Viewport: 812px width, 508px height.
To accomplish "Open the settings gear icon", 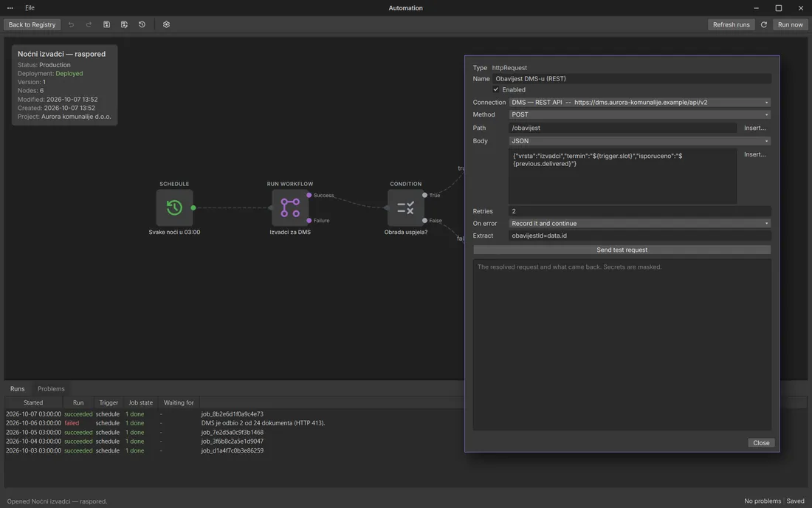I will tap(166, 24).
